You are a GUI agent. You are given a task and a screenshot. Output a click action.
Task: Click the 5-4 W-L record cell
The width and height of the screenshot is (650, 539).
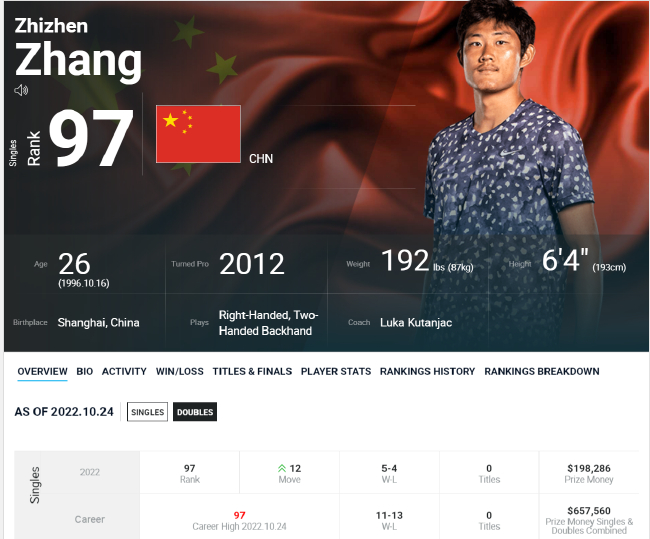[x=389, y=473]
